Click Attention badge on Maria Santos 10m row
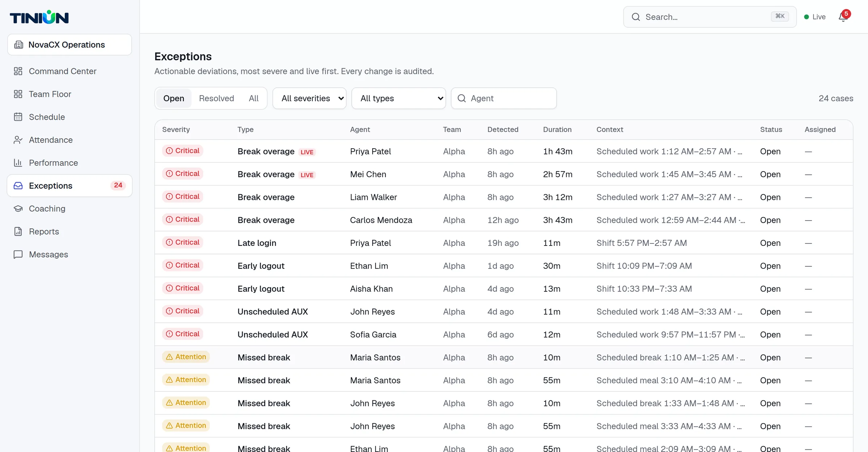This screenshot has height=452, width=868. point(186,357)
